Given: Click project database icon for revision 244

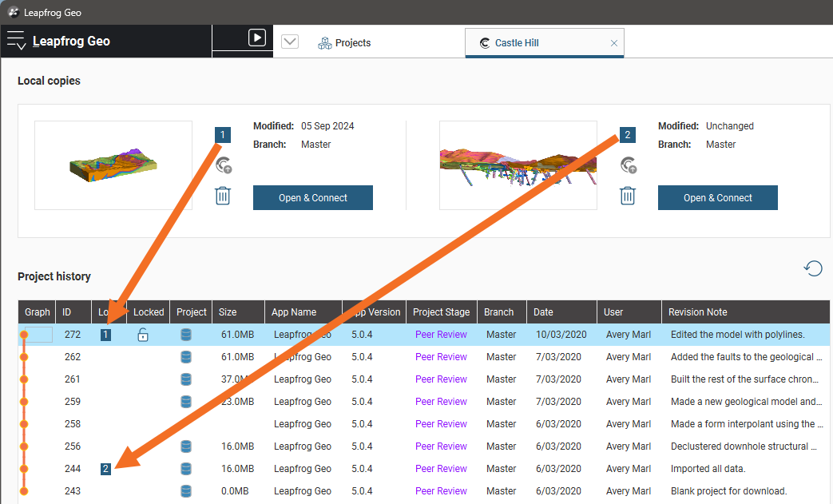Looking at the screenshot, I should pos(186,469).
